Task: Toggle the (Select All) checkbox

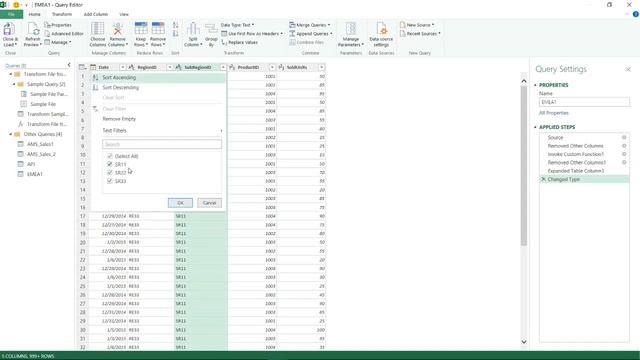Action: click(109, 156)
